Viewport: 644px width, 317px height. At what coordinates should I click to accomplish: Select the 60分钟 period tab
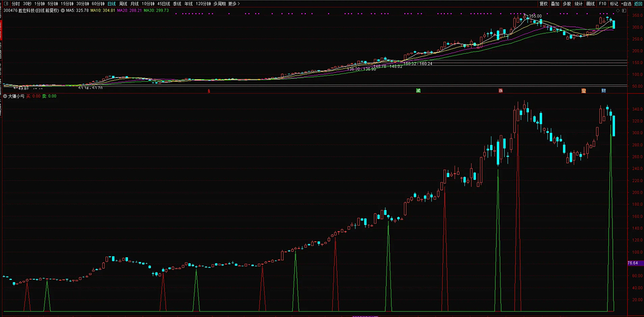point(98,3)
